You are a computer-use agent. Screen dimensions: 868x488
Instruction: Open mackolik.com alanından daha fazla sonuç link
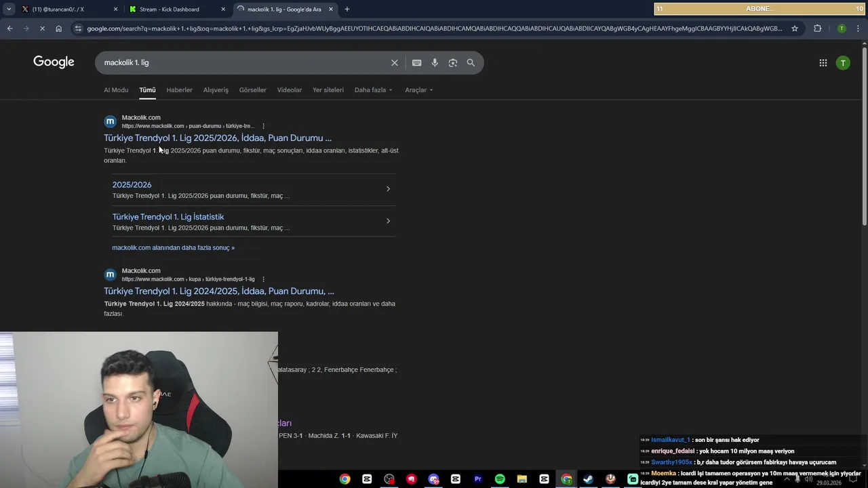click(173, 247)
